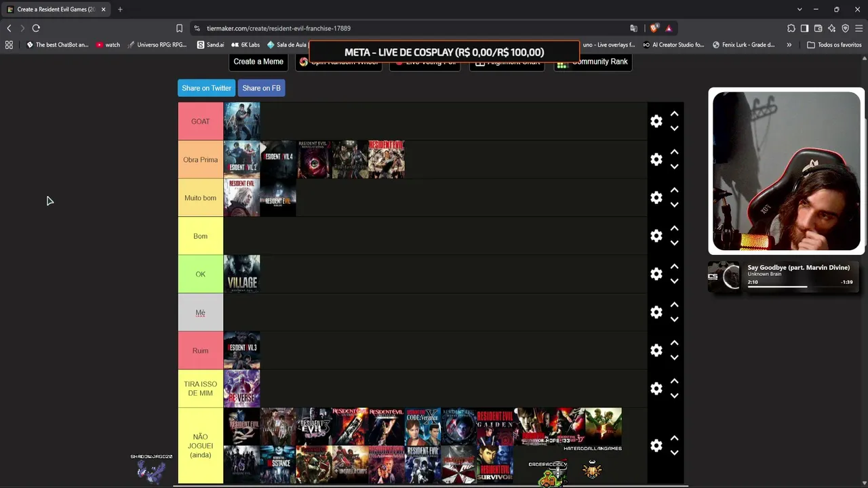This screenshot has height=488, width=868.
Task: Move the NÃO JOGUEI tier up
Action: pyautogui.click(x=674, y=439)
